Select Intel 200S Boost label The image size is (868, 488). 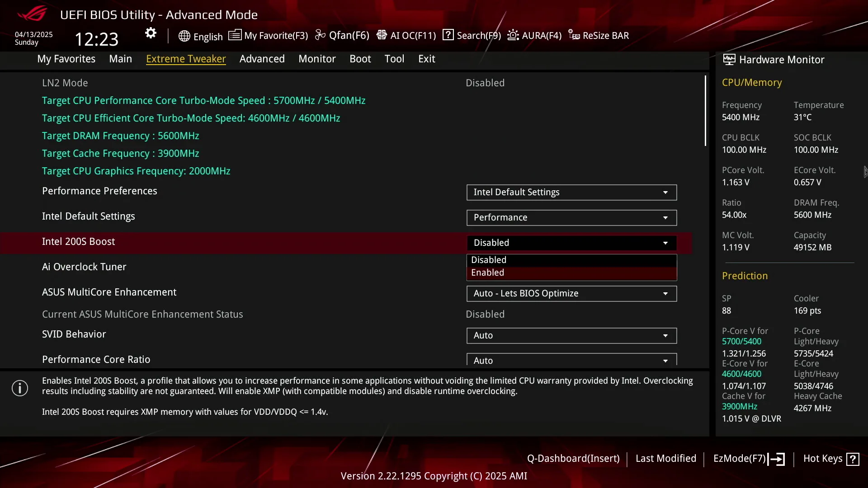(78, 242)
